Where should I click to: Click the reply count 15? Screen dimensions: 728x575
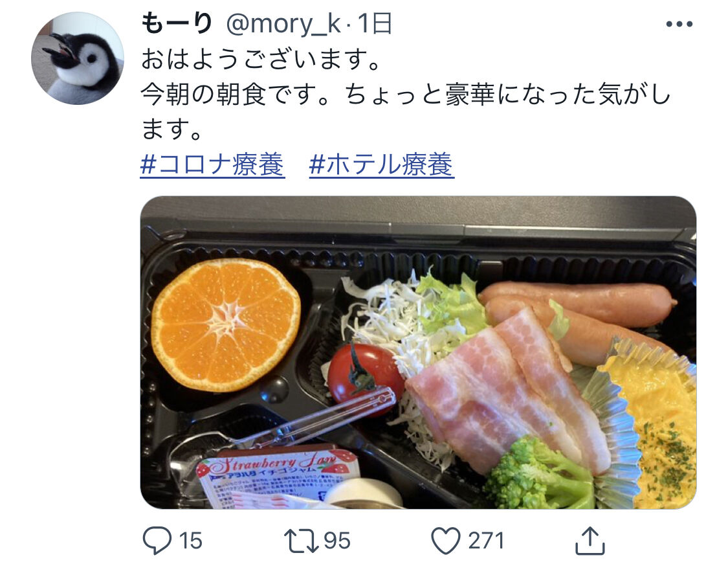(190, 541)
